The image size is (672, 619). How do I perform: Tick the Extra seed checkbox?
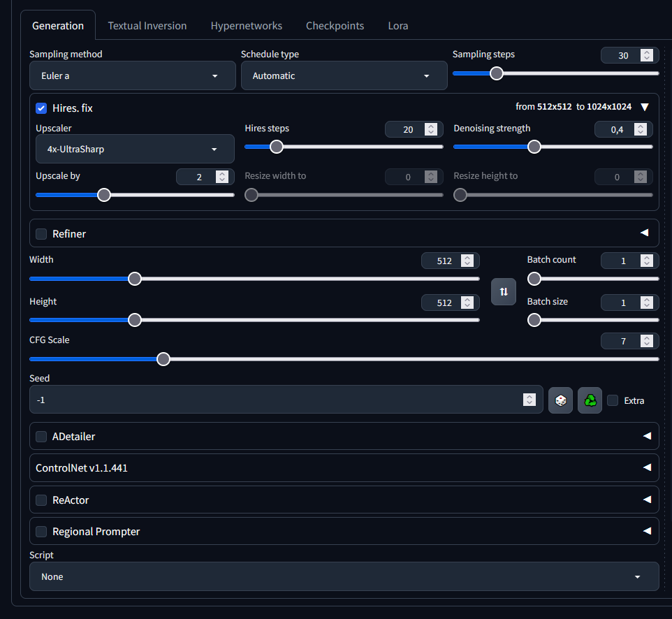(x=613, y=400)
